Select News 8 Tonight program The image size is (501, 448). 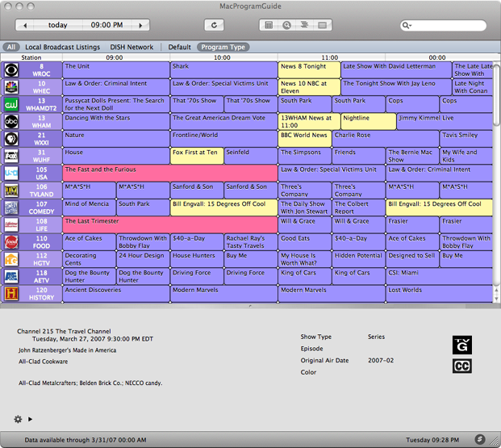point(309,70)
